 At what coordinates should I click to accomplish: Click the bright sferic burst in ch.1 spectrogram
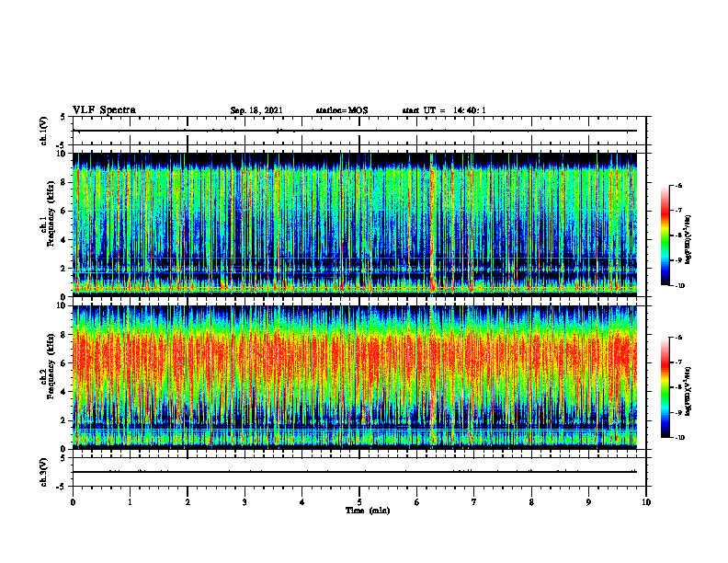coord(432,224)
